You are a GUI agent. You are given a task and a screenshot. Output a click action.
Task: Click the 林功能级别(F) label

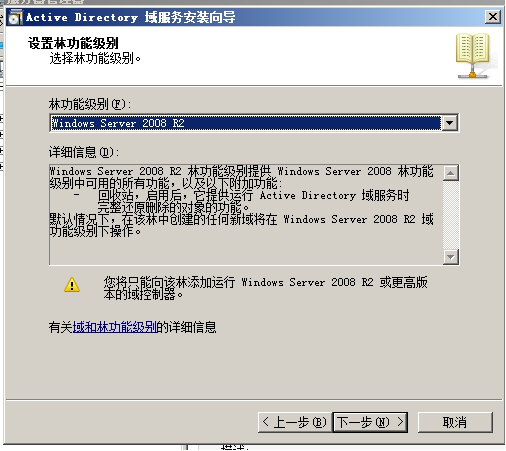[x=90, y=104]
